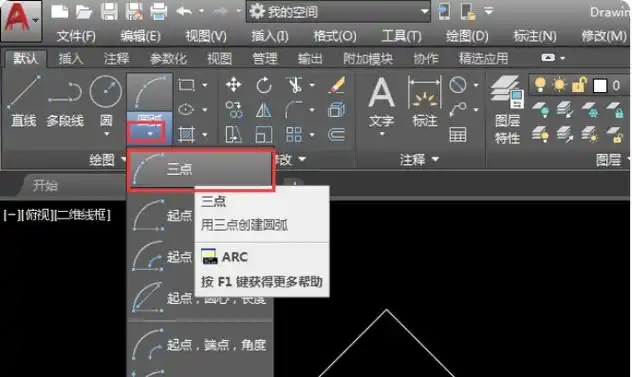This screenshot has width=632, height=377.
Task: Open the 工具(T) menu
Action: click(401, 37)
